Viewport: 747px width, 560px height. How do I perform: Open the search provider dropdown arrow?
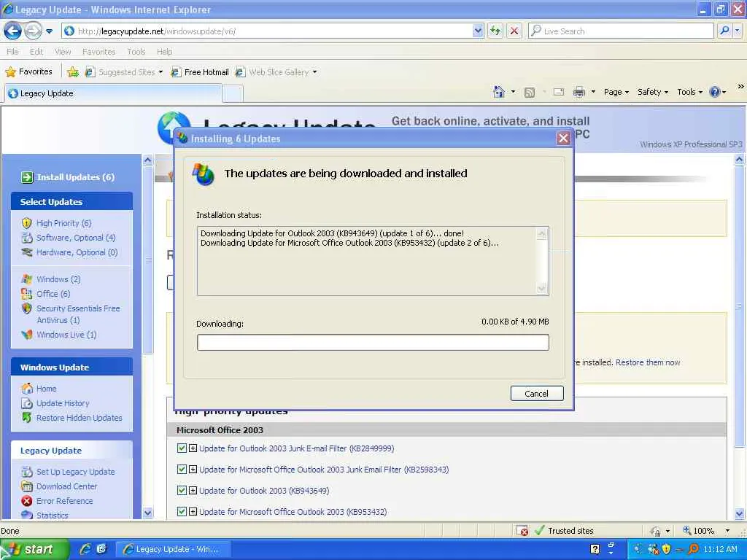(737, 31)
